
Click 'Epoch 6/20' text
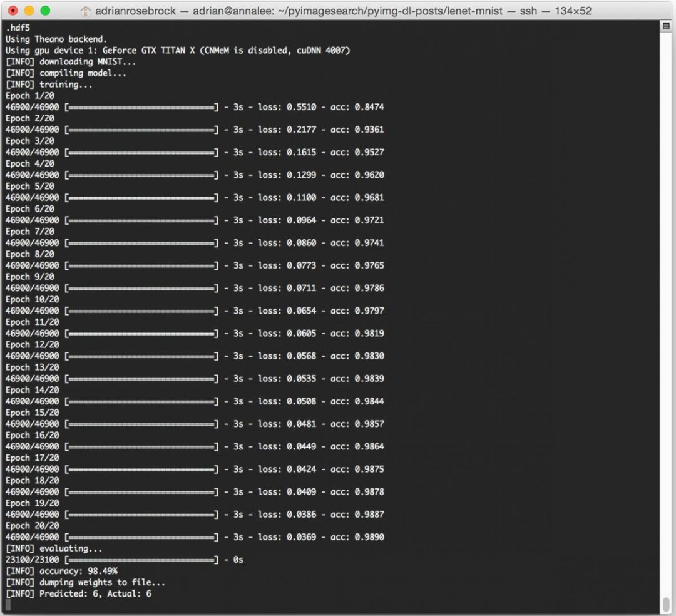point(30,208)
